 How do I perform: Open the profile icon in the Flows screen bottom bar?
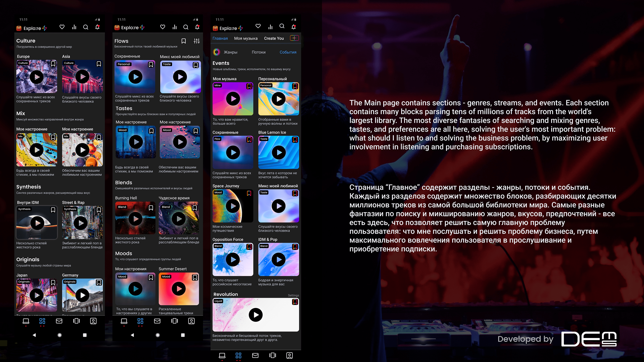[x=192, y=321]
